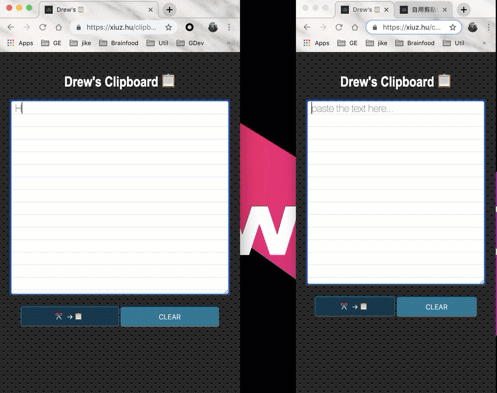497x393 pixels.
Task: Open the GDev bookmark folder in the left window
Action: (x=190, y=43)
